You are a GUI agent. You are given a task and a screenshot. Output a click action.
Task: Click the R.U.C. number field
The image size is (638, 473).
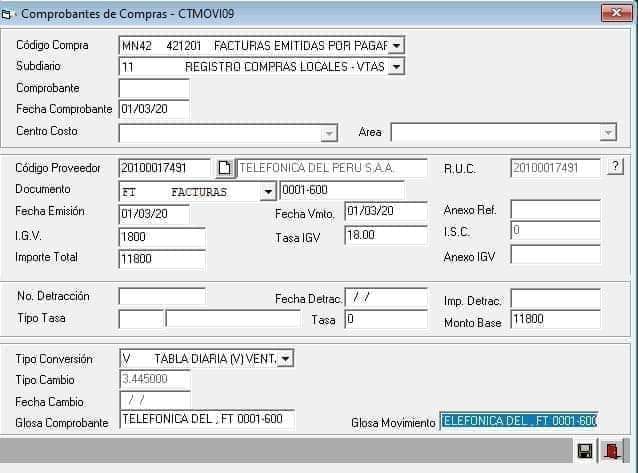coord(555,168)
